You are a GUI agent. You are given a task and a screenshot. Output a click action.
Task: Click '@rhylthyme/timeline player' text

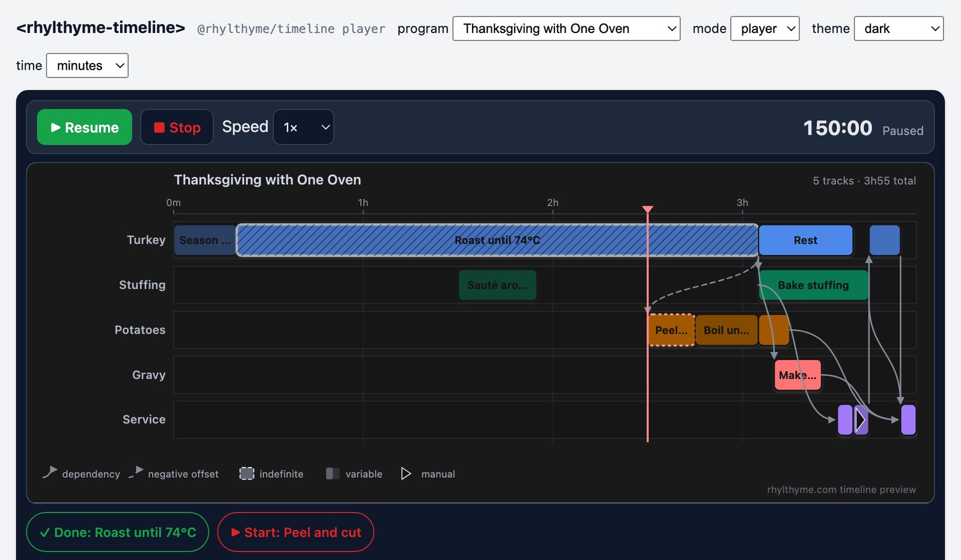(291, 29)
